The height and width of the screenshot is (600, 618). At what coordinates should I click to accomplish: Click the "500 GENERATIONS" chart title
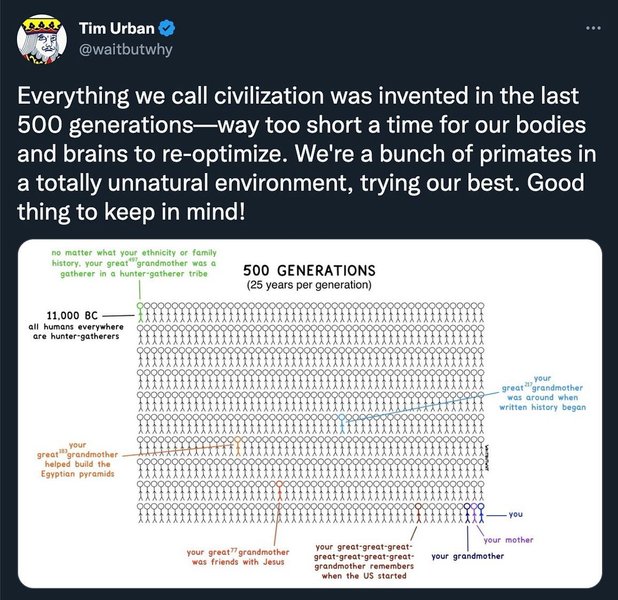309,270
